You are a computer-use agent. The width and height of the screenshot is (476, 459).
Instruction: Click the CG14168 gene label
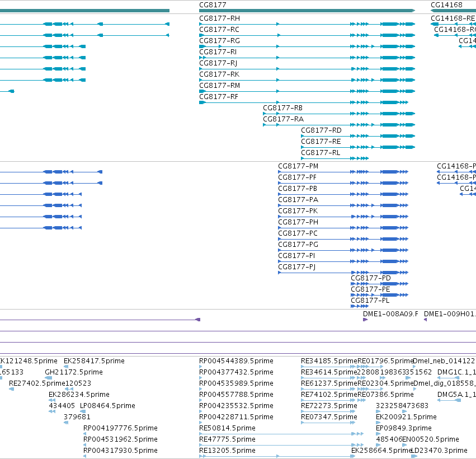(446, 5)
